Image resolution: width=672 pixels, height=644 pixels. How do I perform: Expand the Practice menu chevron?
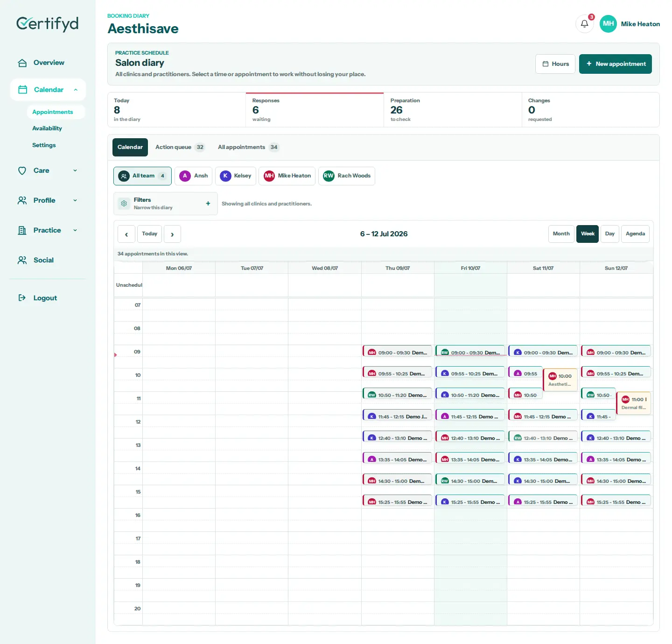75,231
